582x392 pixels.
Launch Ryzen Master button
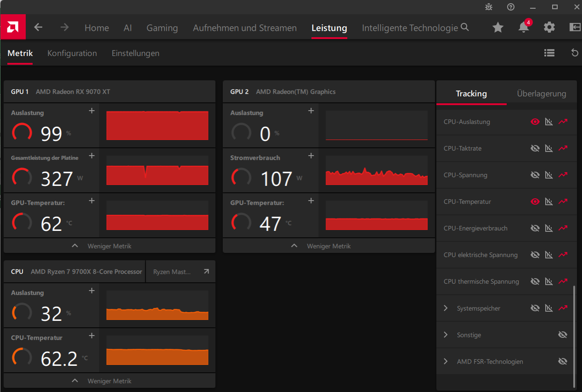(181, 272)
